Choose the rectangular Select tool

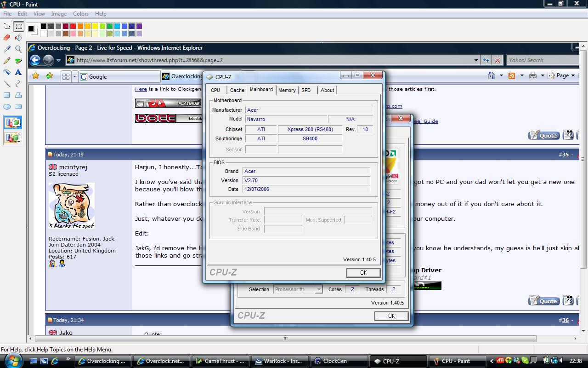[x=18, y=26]
